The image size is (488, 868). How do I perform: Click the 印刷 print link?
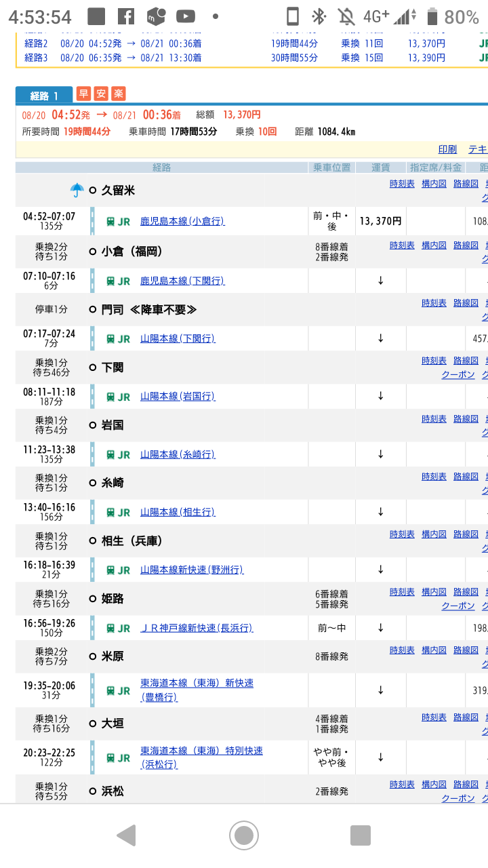coord(447,149)
